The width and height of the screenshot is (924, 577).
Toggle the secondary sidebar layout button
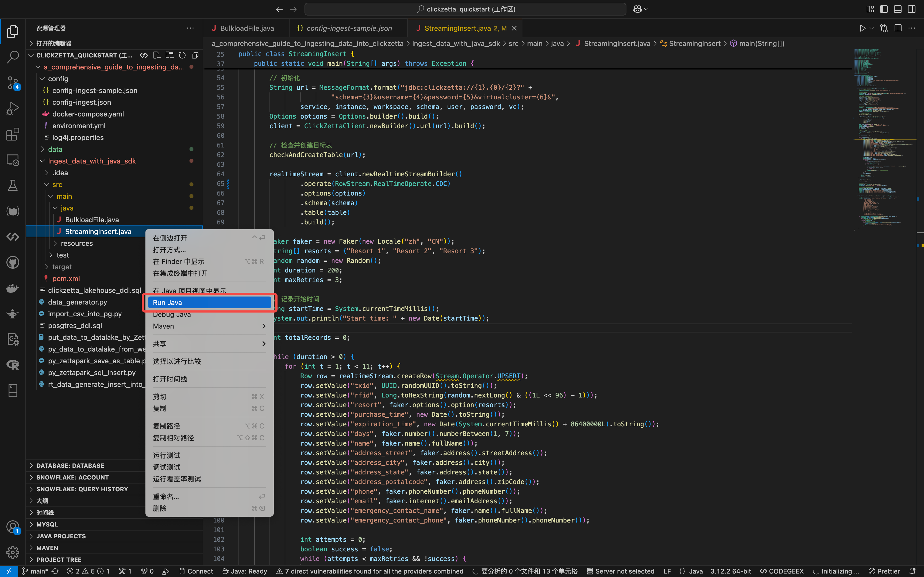[x=912, y=9]
